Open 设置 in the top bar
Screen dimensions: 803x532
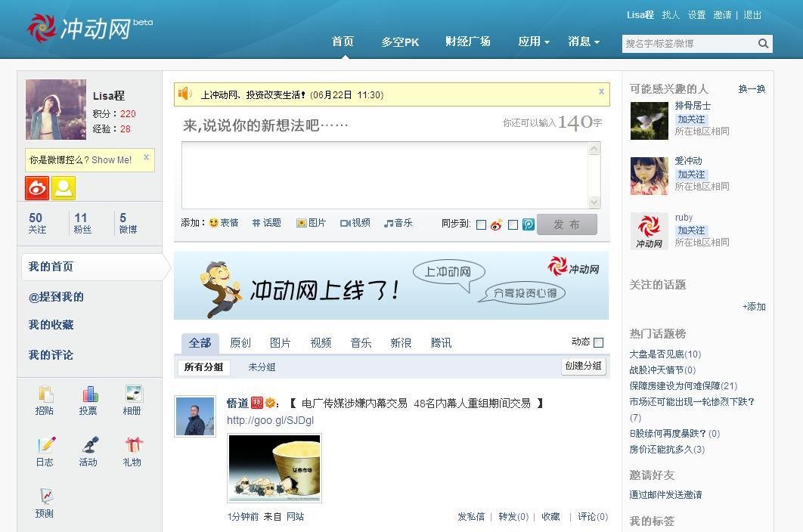[x=696, y=15]
